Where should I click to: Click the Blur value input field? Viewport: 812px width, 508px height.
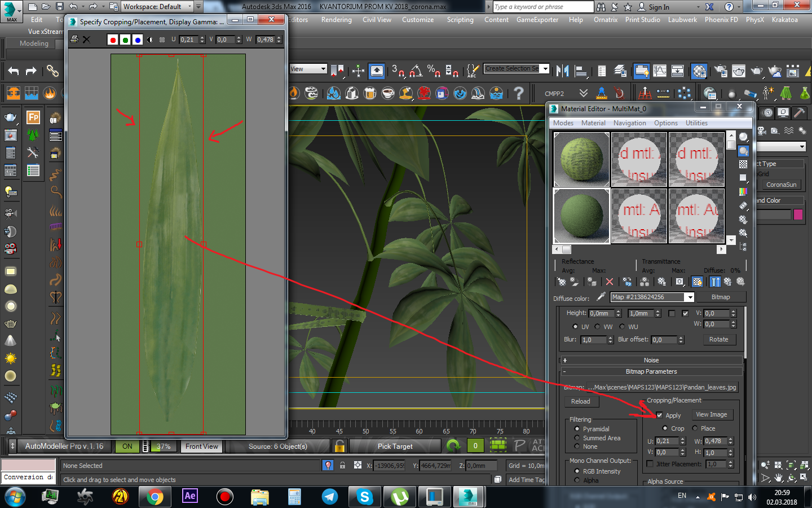coord(594,340)
